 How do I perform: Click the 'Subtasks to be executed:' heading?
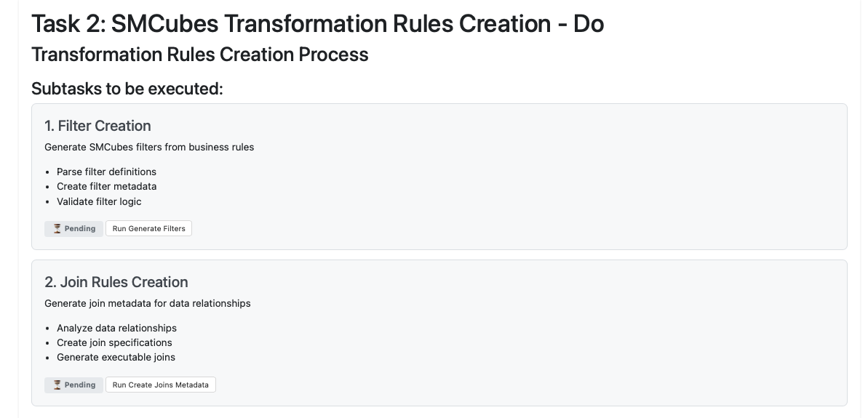click(127, 89)
